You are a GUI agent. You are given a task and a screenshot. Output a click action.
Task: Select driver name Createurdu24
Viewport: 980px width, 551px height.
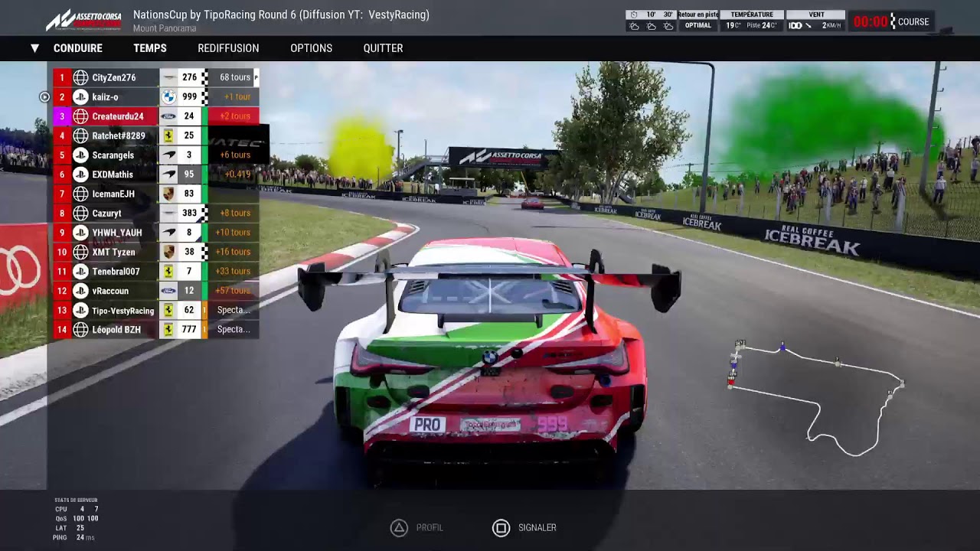[118, 116]
